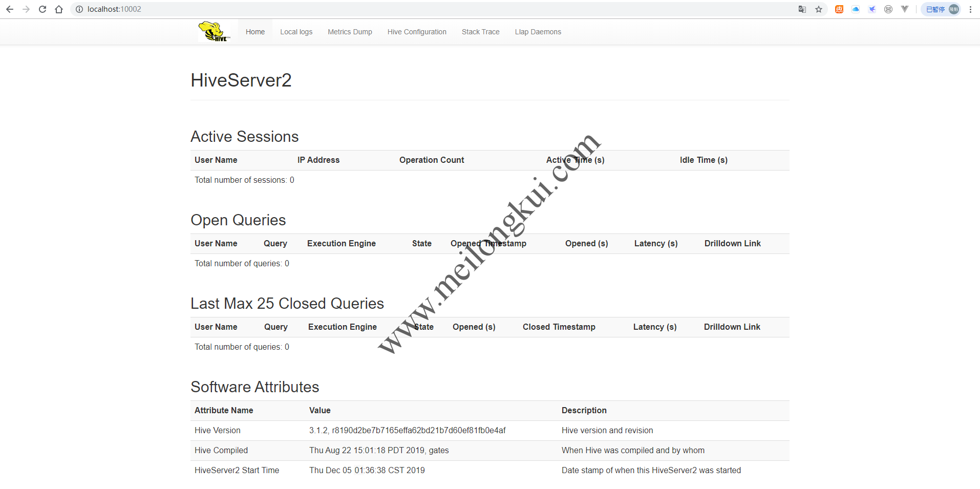Image resolution: width=980 pixels, height=489 pixels.
Task: Click Idle Time (s) column header
Action: [704, 160]
